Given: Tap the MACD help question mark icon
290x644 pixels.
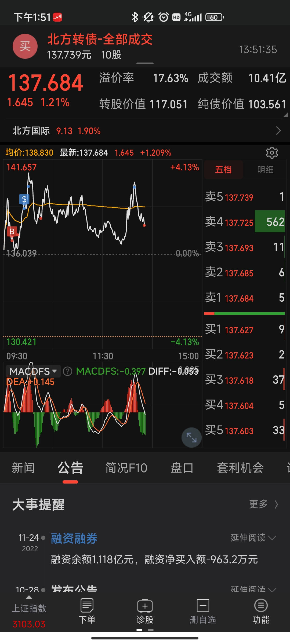Looking at the screenshot, I should coord(67,371).
